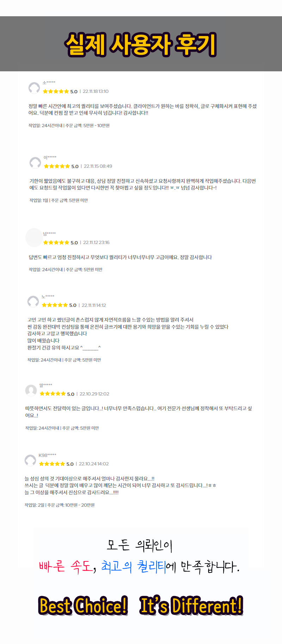The width and height of the screenshot is (282, 644).
Task: Click the 작업일: 2일 order info line
Action: (x=60, y=505)
